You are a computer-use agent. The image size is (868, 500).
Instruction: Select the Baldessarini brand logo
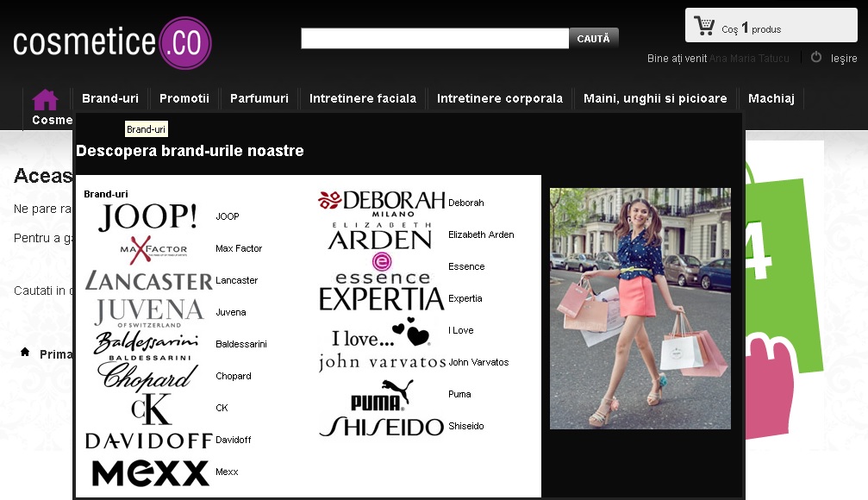coord(147,345)
